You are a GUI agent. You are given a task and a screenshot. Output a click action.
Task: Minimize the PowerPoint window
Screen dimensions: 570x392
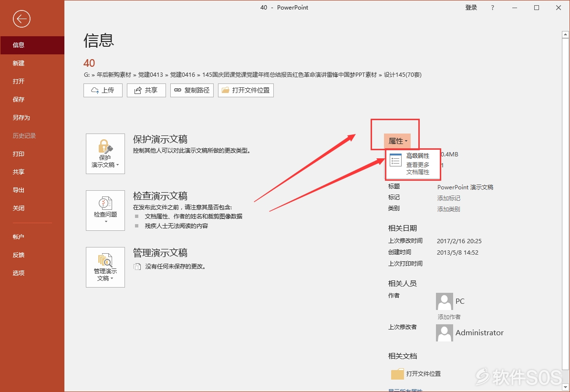click(515, 8)
